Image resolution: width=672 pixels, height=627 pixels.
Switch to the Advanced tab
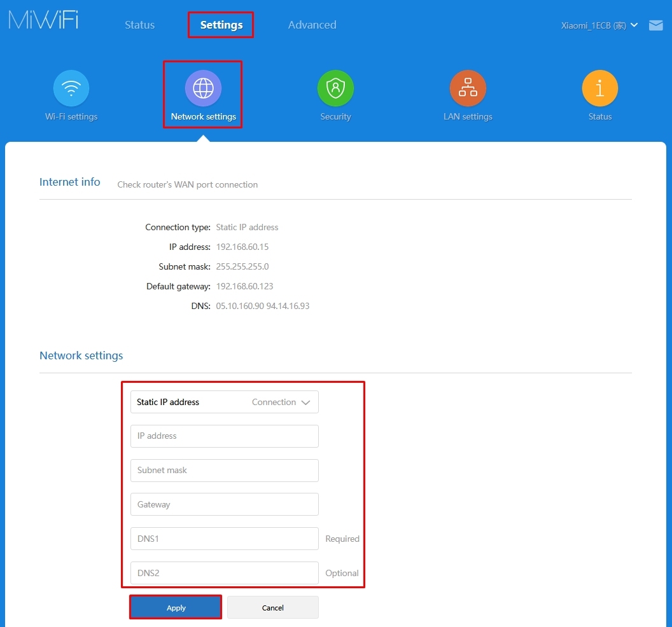pos(312,25)
